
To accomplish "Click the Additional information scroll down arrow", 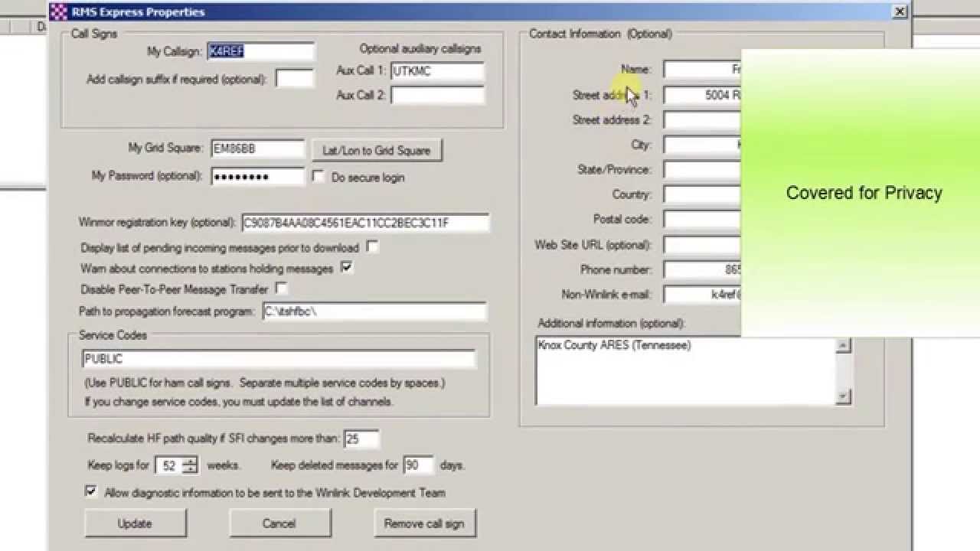I will click(843, 396).
